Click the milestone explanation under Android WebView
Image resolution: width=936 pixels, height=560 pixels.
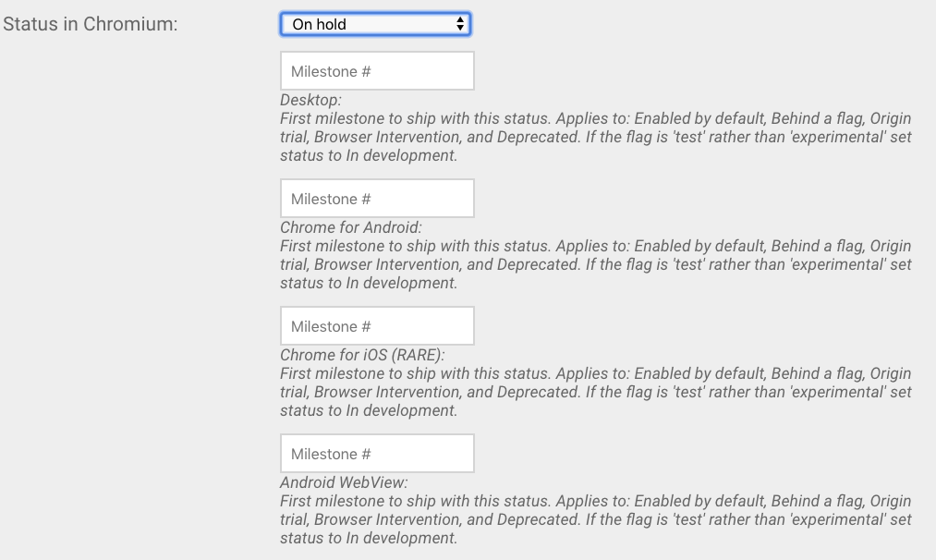(x=596, y=519)
